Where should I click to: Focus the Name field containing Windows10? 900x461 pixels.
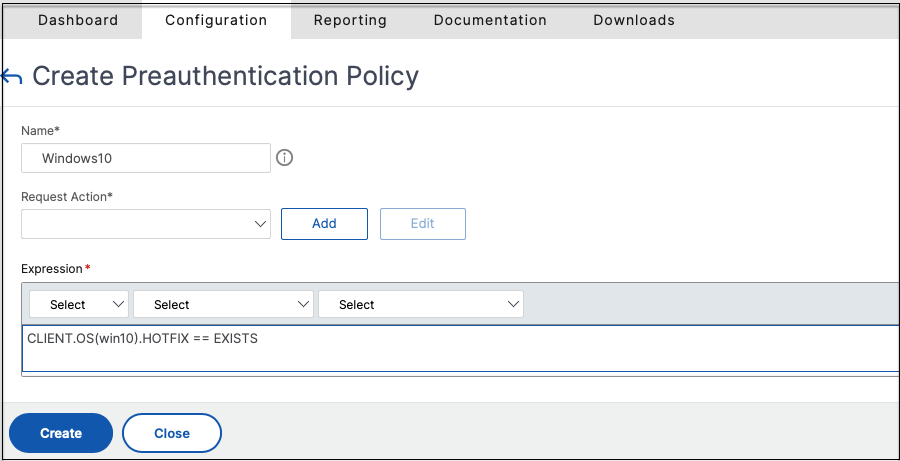click(x=146, y=158)
